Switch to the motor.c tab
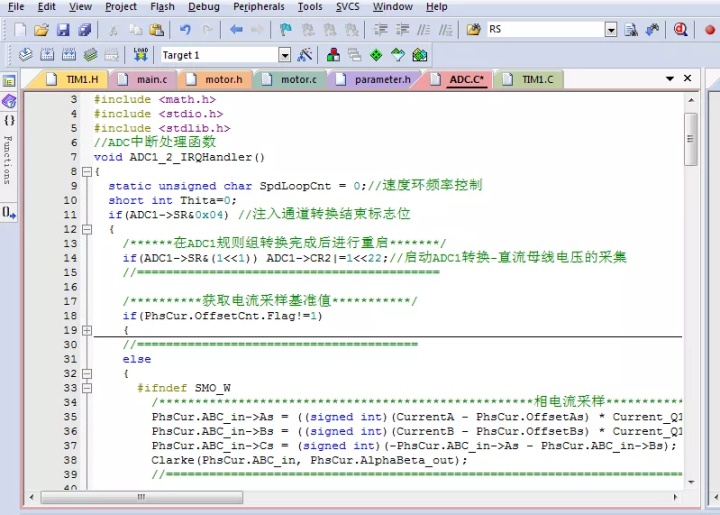Image resolution: width=720 pixels, height=515 pixels. point(292,79)
